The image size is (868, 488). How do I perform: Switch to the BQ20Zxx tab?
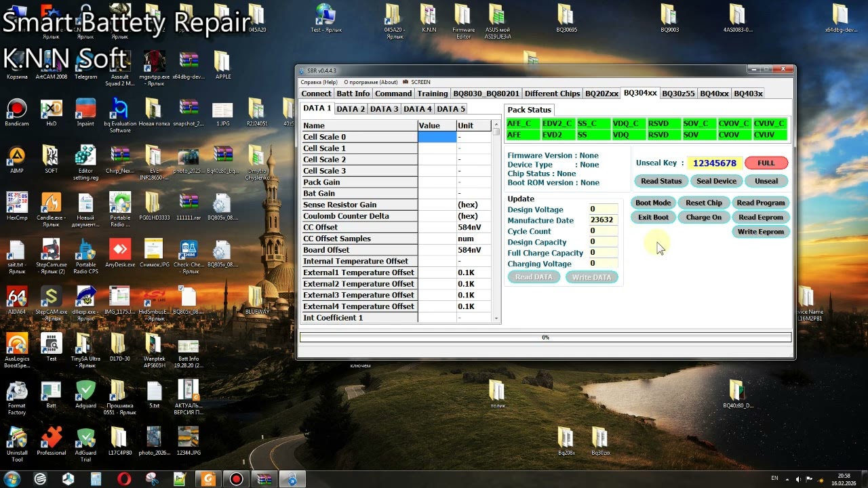601,94
